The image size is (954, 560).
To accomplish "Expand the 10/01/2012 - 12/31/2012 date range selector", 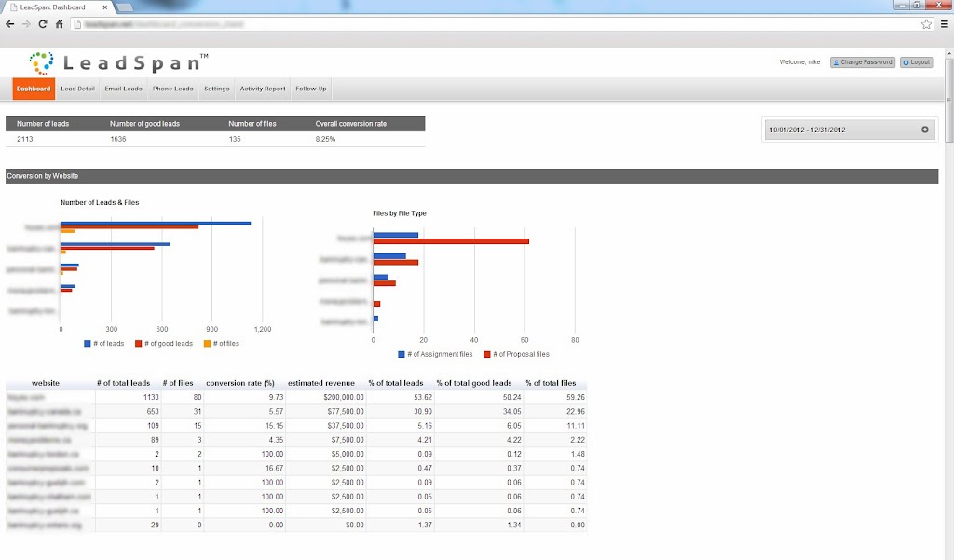I will tap(850, 130).
